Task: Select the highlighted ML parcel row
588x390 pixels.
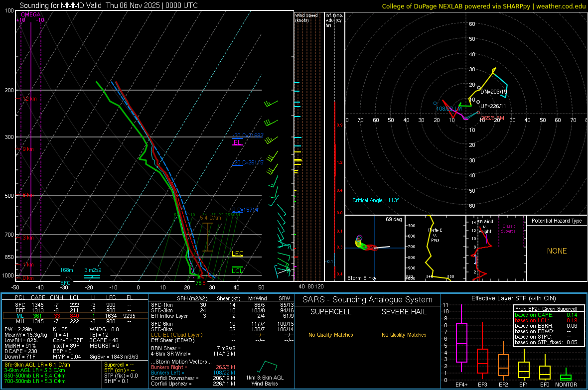Action: (75, 316)
